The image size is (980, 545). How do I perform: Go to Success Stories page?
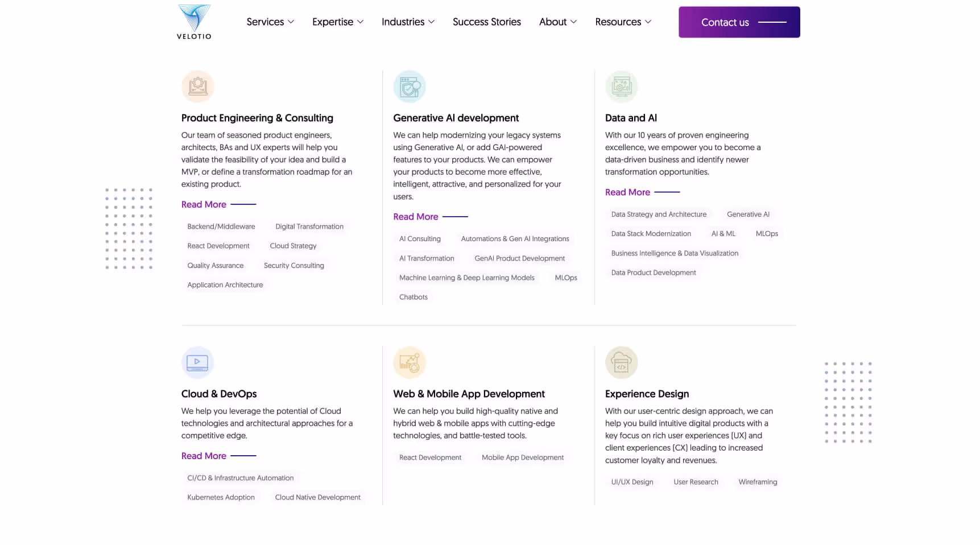pos(487,22)
